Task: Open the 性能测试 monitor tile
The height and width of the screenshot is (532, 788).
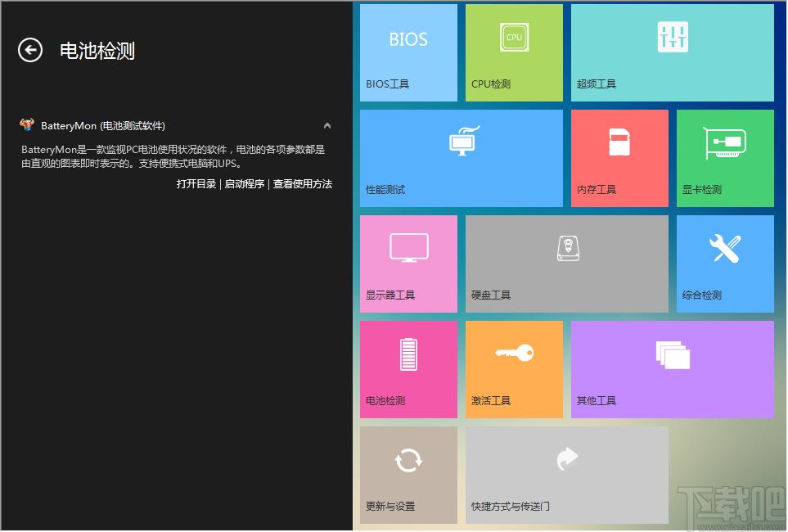Action: click(462, 158)
